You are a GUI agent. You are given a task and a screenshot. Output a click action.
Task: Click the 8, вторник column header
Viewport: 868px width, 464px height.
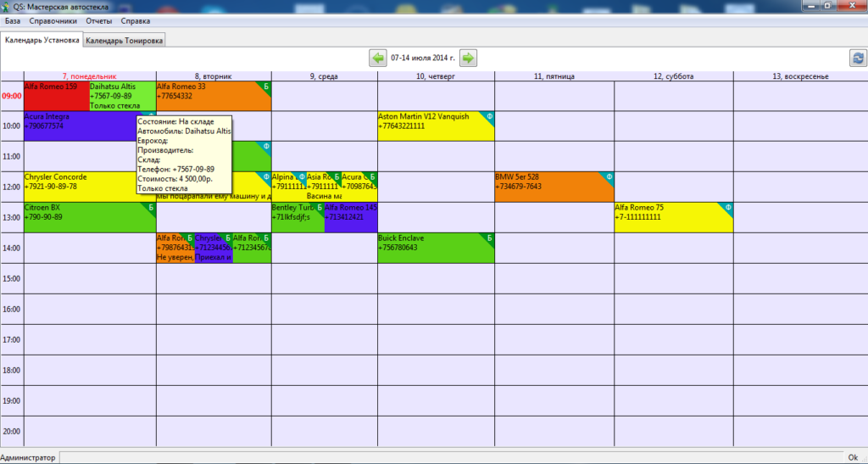[x=214, y=76]
